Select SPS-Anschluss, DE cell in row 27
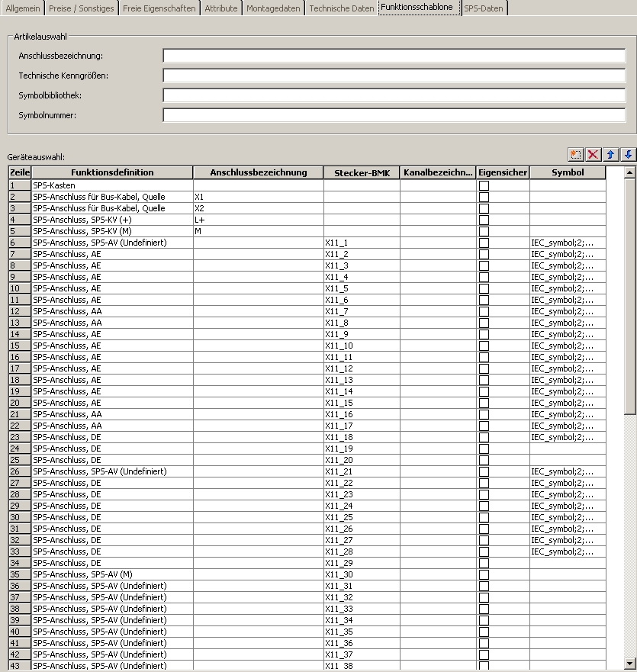This screenshot has width=637, height=672. coord(112,483)
